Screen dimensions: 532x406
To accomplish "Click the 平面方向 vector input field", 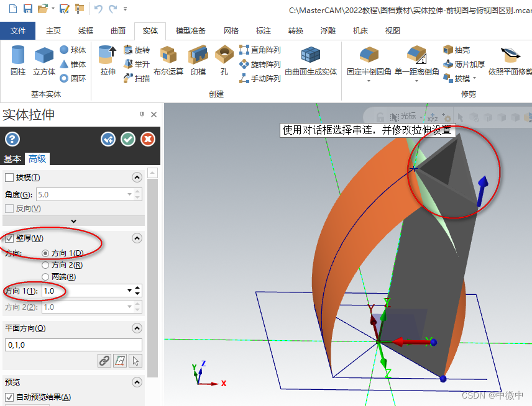I will (73, 345).
